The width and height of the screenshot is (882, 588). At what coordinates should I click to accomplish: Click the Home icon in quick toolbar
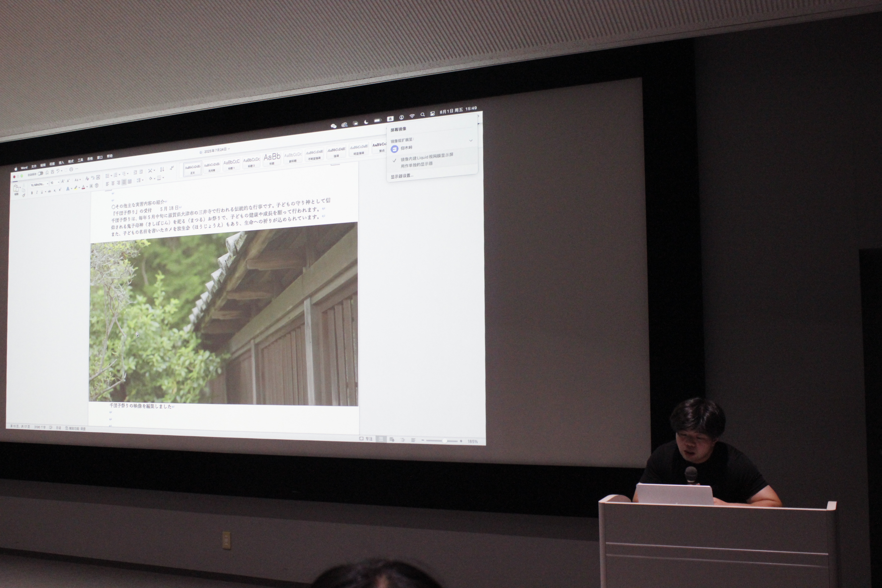[x=47, y=173]
